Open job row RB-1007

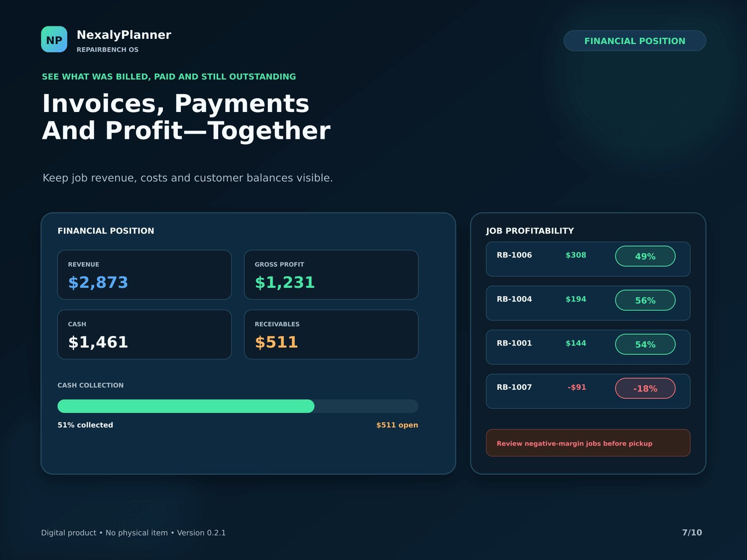coord(588,391)
